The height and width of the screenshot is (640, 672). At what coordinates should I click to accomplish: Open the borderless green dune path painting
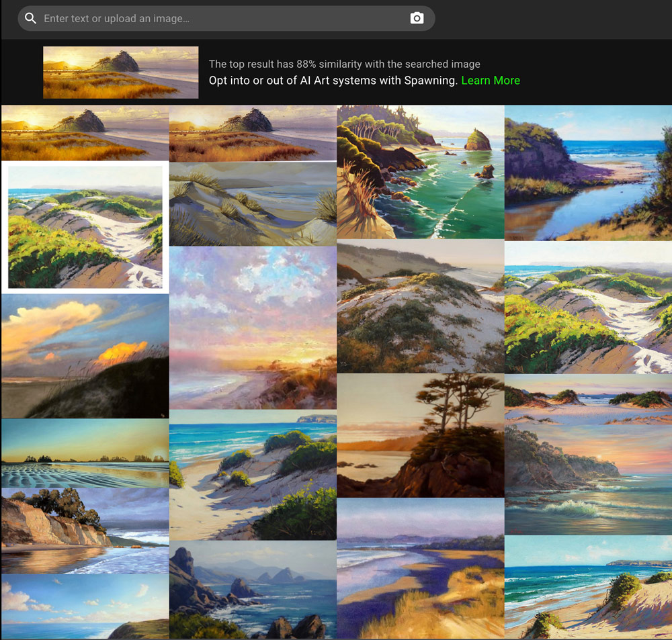588,308
